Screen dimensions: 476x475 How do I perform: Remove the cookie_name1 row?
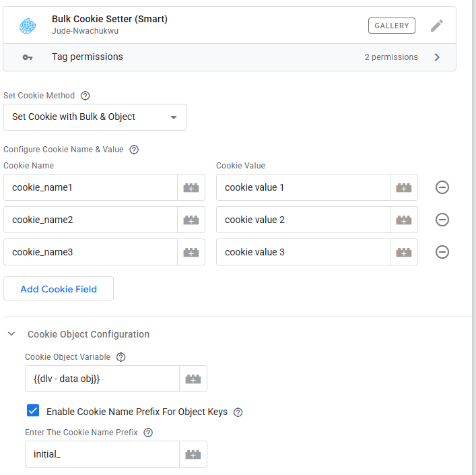442,187
